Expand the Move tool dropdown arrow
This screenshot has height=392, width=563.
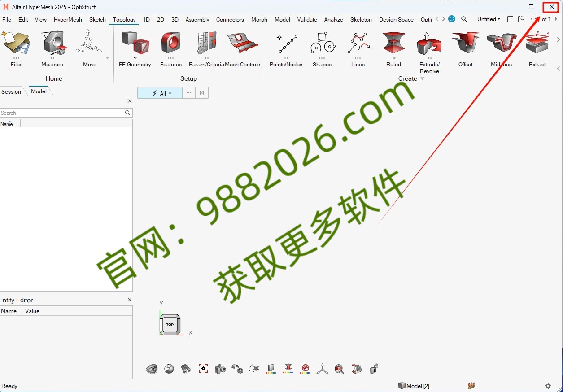[x=107, y=58]
